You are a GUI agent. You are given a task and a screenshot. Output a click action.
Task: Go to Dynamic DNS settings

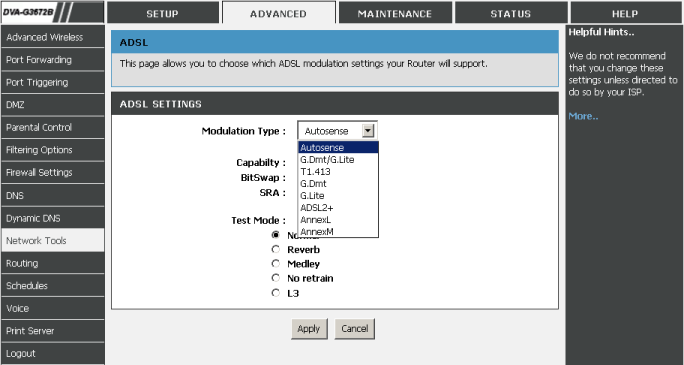pos(52,218)
